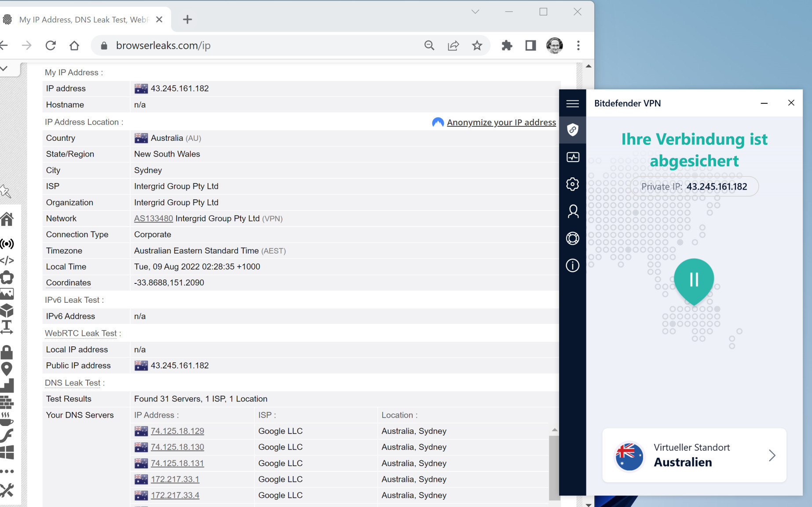
Task: Open the AS133480 network link
Action: coord(154,218)
